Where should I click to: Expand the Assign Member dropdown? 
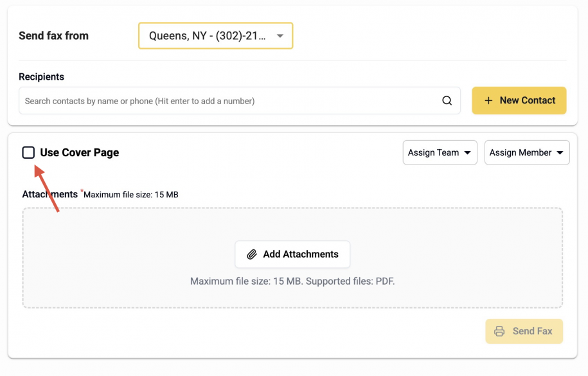tap(526, 153)
